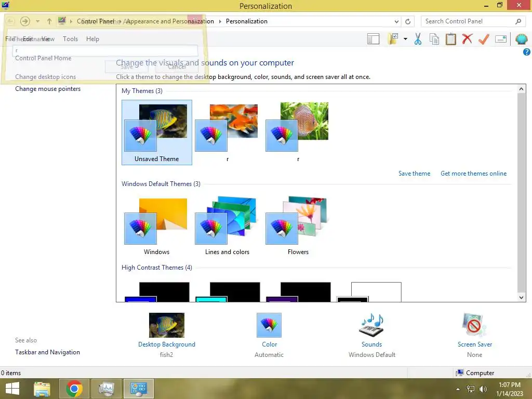
Task: Select the discus fish theme named r
Action: pos(298,132)
